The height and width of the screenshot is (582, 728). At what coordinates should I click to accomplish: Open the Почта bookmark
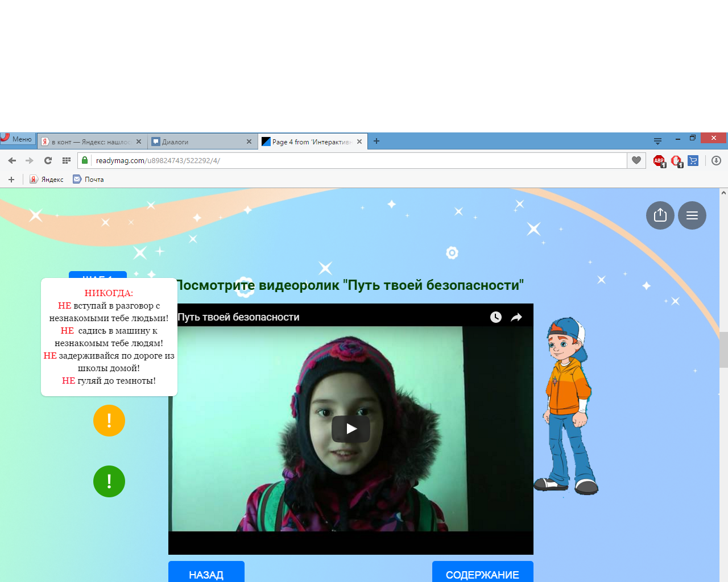[88, 179]
